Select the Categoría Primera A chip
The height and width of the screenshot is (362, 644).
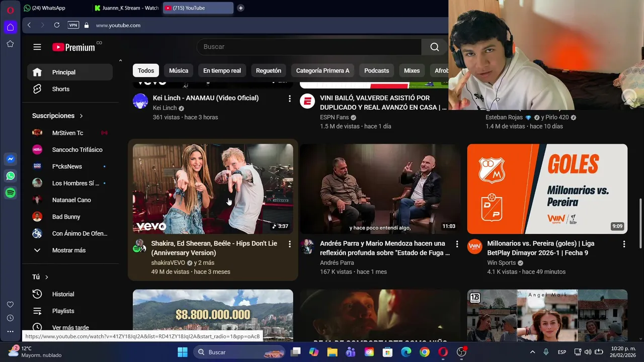[x=323, y=71]
